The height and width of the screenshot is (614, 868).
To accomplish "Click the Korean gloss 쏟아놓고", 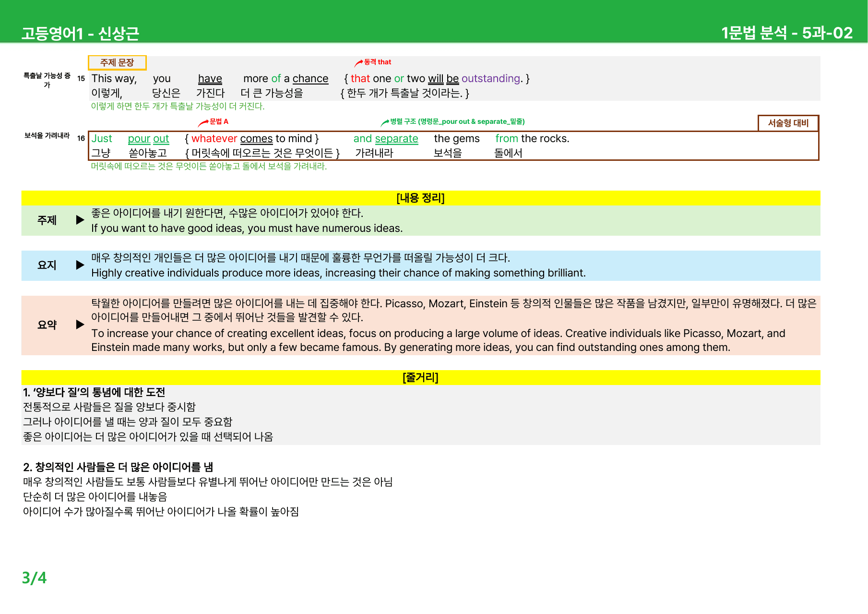I will pyautogui.click(x=148, y=153).
